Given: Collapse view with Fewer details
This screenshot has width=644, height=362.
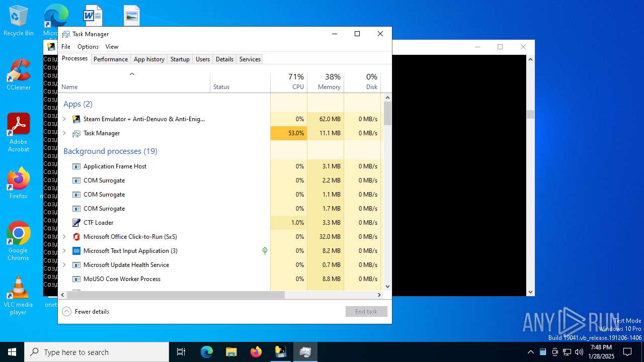Looking at the screenshot, I should (x=86, y=312).
